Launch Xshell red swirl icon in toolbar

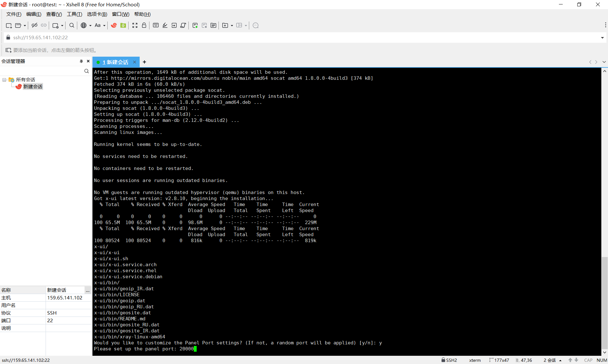click(x=114, y=25)
